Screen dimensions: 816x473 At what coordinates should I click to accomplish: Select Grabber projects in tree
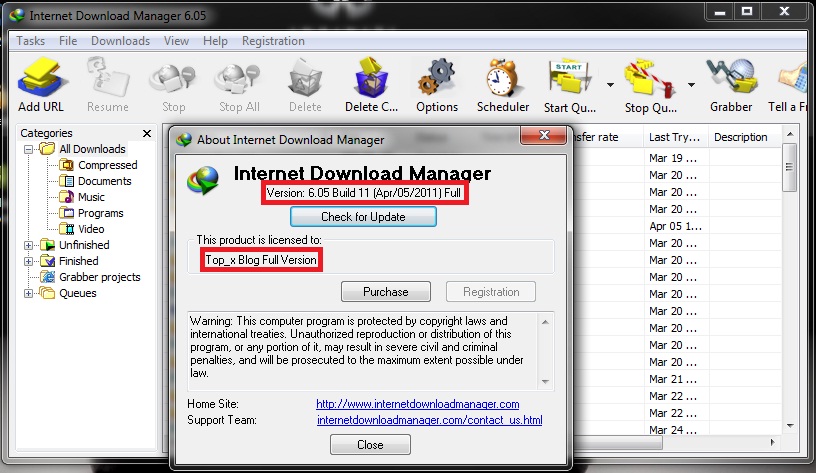click(91, 277)
